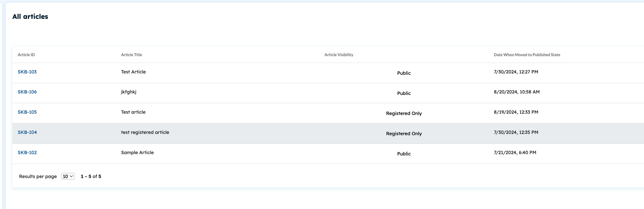Select the Sample Article title

tap(137, 152)
